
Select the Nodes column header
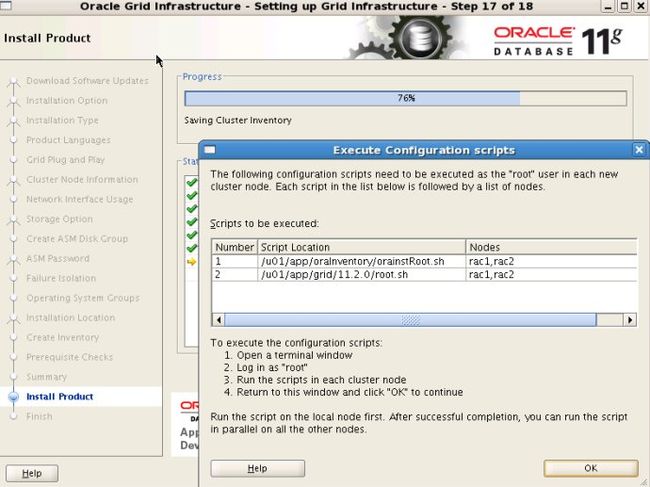(x=551, y=247)
